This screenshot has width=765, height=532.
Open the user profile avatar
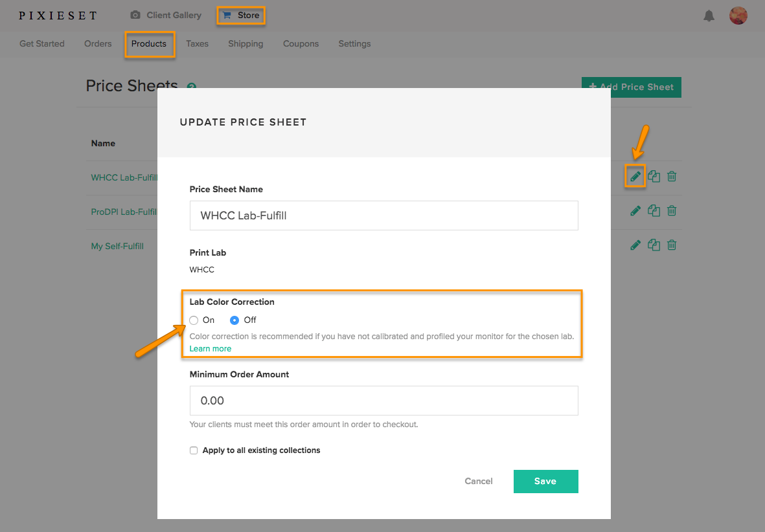[x=738, y=16]
